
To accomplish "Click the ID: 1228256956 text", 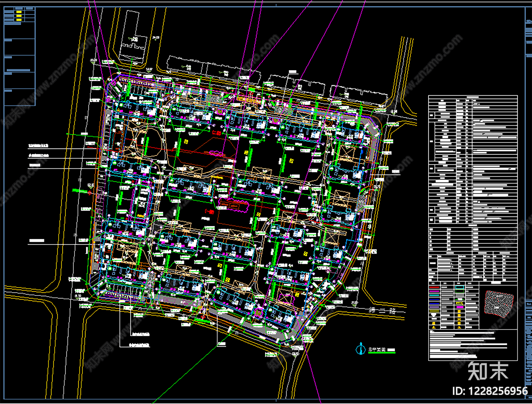I will tap(490, 391).
